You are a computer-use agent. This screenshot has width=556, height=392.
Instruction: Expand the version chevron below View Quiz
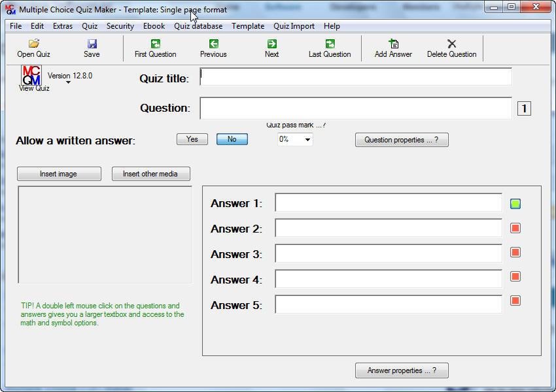point(68,82)
